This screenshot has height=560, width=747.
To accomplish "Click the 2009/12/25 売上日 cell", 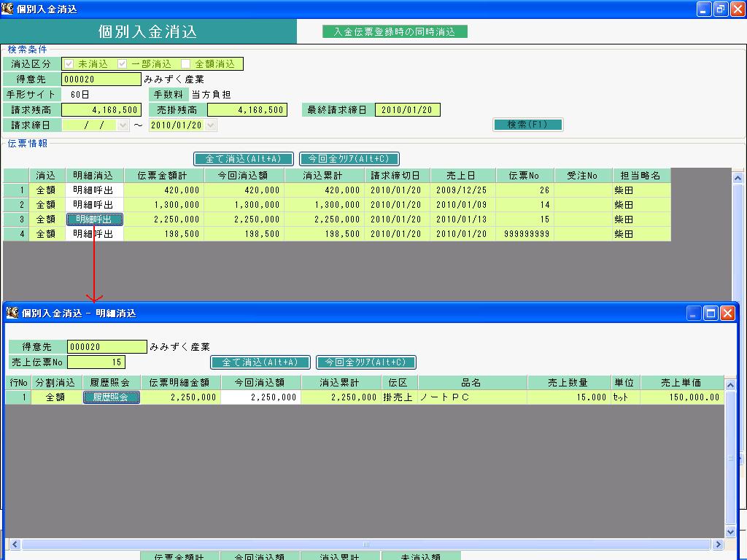I will click(463, 190).
